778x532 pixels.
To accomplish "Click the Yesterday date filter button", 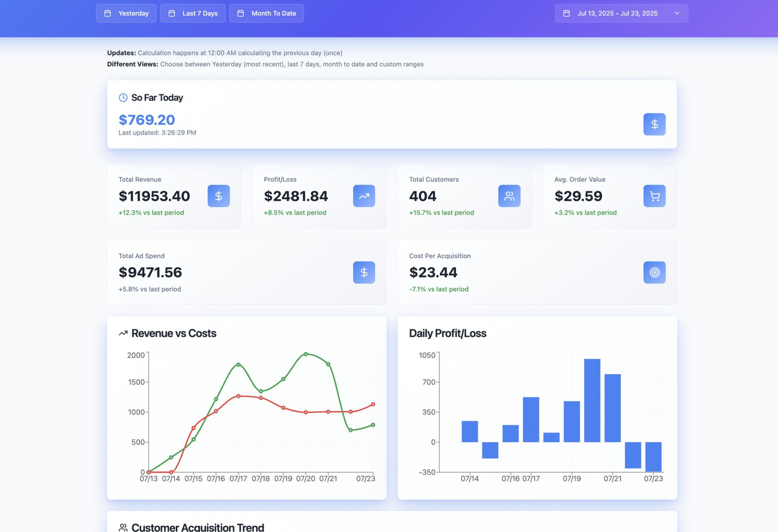I will pos(126,13).
